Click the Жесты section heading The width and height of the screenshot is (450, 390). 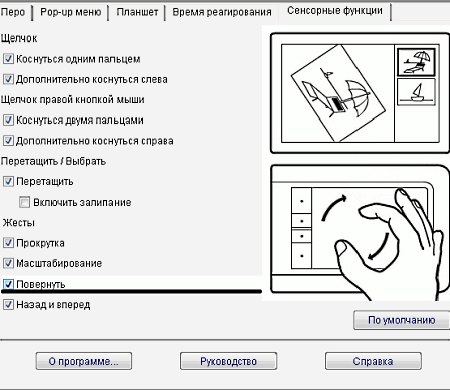point(19,223)
